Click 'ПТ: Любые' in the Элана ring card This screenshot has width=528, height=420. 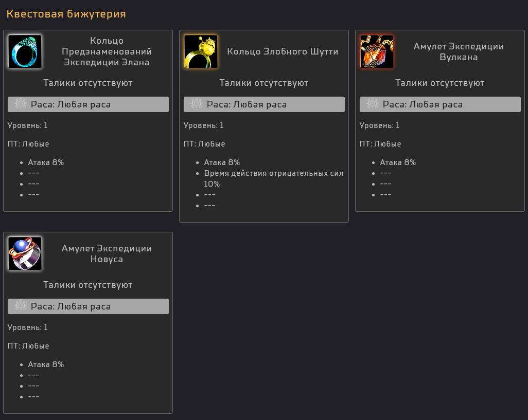click(28, 144)
